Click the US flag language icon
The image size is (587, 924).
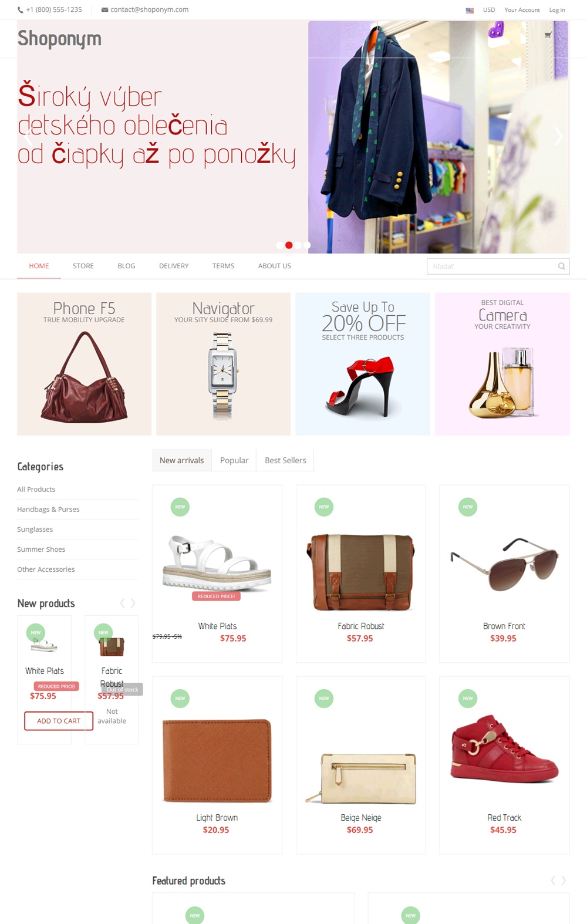tap(470, 11)
